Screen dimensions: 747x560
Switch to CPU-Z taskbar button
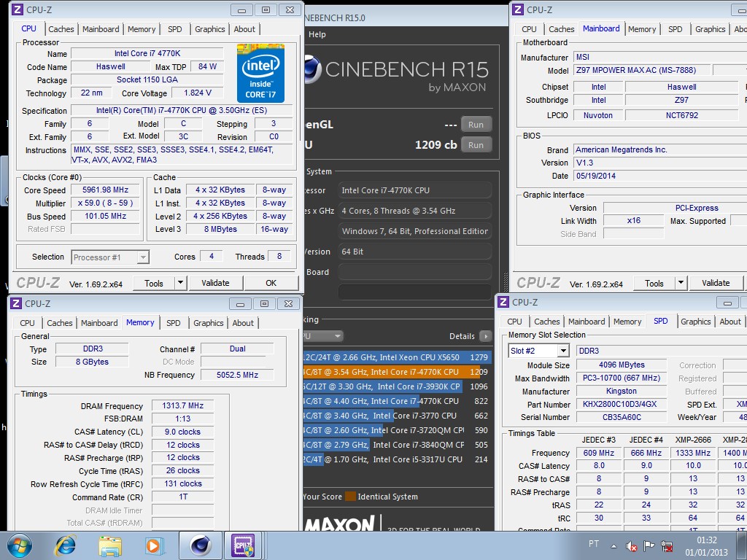click(243, 545)
